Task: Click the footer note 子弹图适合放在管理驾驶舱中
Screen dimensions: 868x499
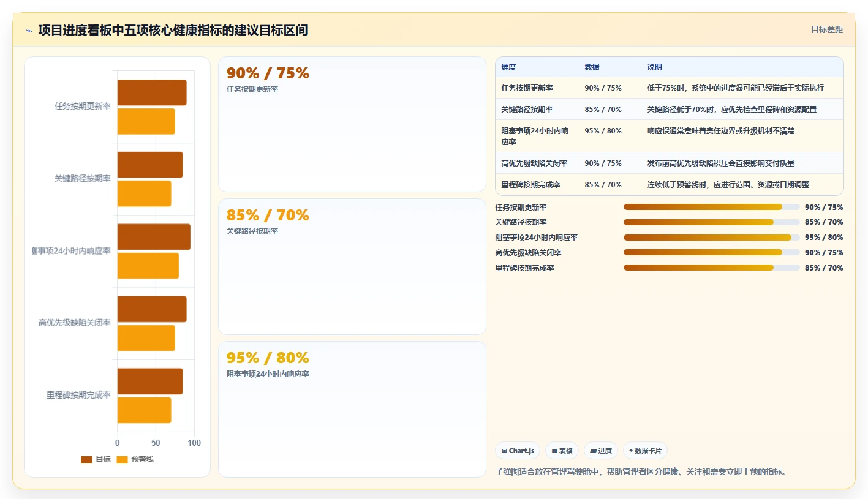Action: coord(640,472)
